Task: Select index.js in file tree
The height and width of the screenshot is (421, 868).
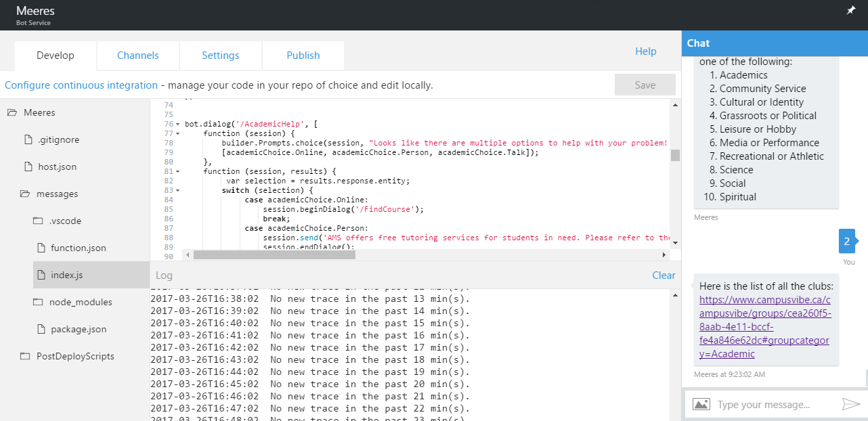Action: point(66,275)
